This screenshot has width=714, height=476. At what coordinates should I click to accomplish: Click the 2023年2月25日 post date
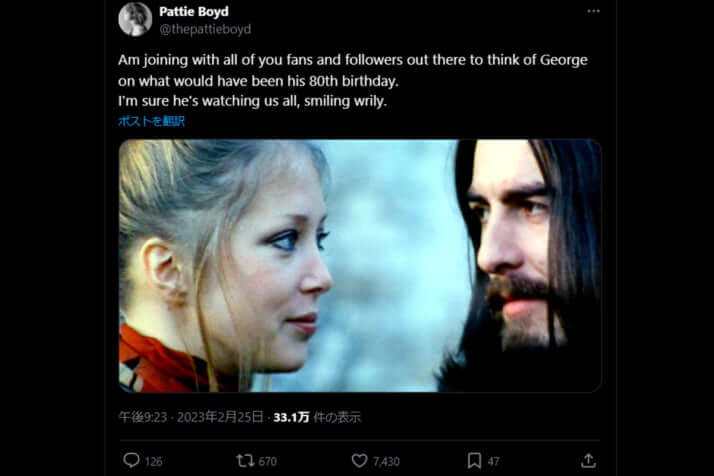220,417
